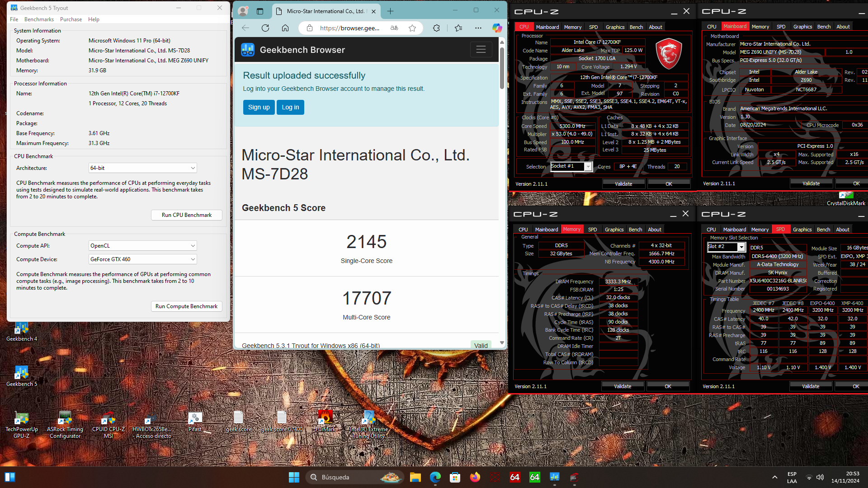The width and height of the screenshot is (868, 488).
Task: Open the Geekbench Benchmarks menu
Action: click(x=39, y=19)
